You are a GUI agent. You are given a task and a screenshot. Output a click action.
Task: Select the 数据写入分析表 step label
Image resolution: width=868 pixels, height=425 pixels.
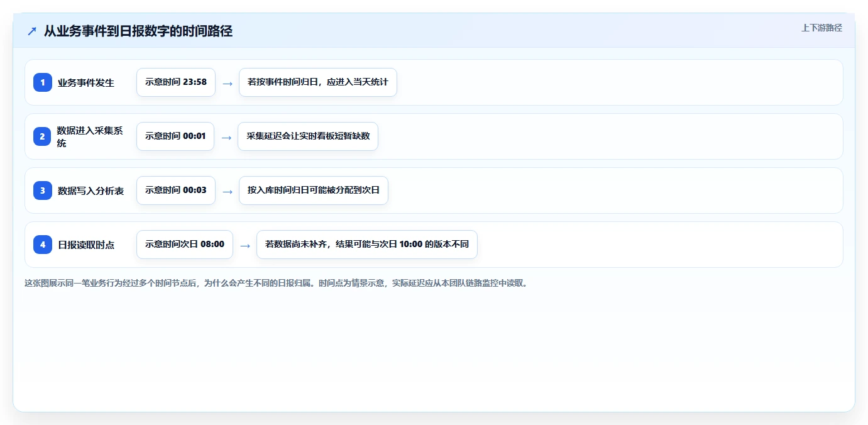pos(91,190)
